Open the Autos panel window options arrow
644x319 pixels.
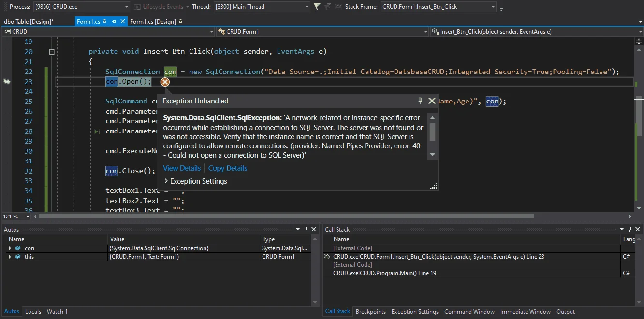pos(298,229)
